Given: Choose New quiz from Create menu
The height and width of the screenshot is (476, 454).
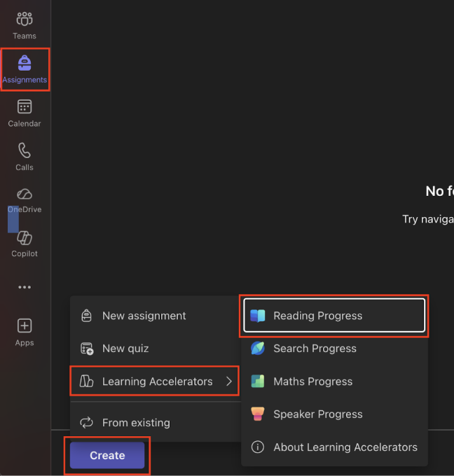Looking at the screenshot, I should tap(155, 349).
